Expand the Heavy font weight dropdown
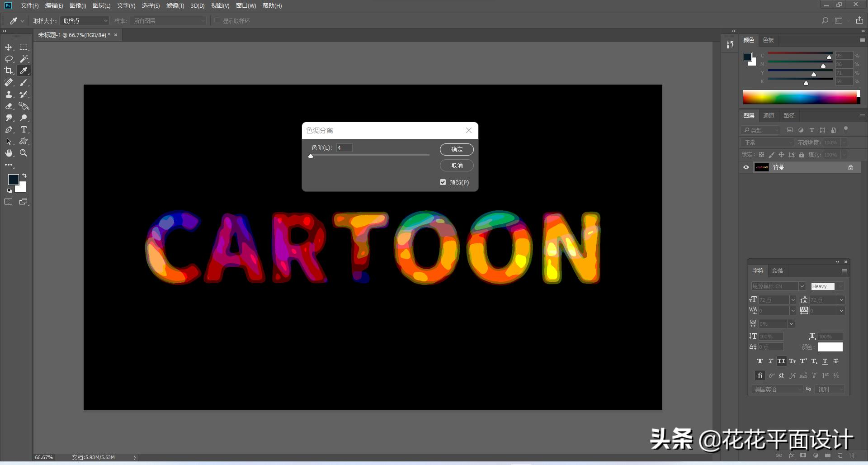Viewport: 868px width, 465px height. [840, 286]
